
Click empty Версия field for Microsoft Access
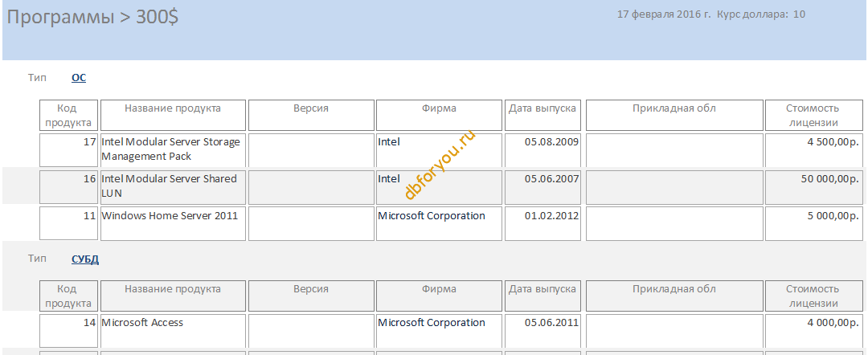(311, 331)
